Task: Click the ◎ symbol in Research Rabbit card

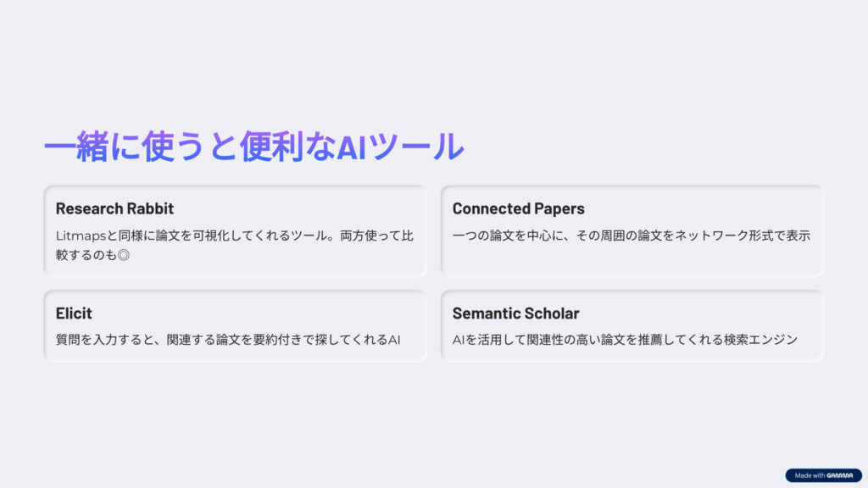Action: pos(124,255)
